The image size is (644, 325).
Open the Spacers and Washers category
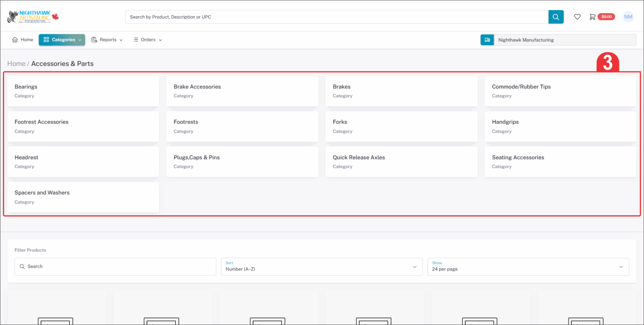(83, 197)
